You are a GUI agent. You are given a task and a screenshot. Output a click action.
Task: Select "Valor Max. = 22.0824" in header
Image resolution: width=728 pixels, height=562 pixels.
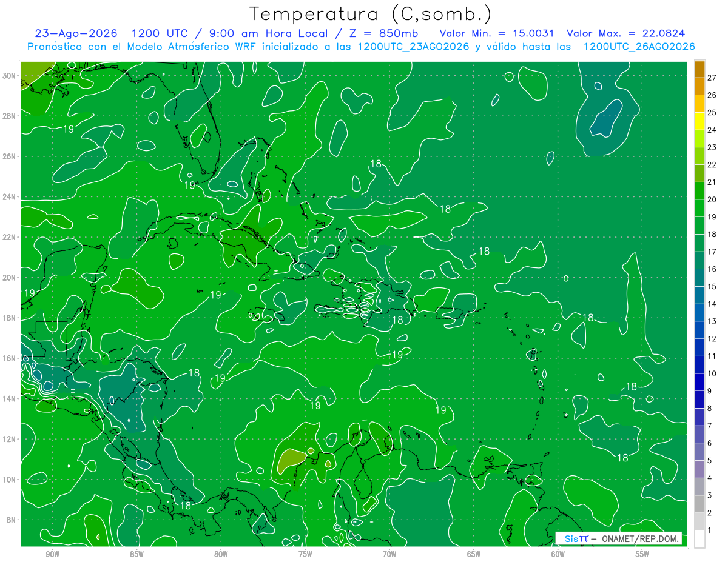tap(626, 33)
